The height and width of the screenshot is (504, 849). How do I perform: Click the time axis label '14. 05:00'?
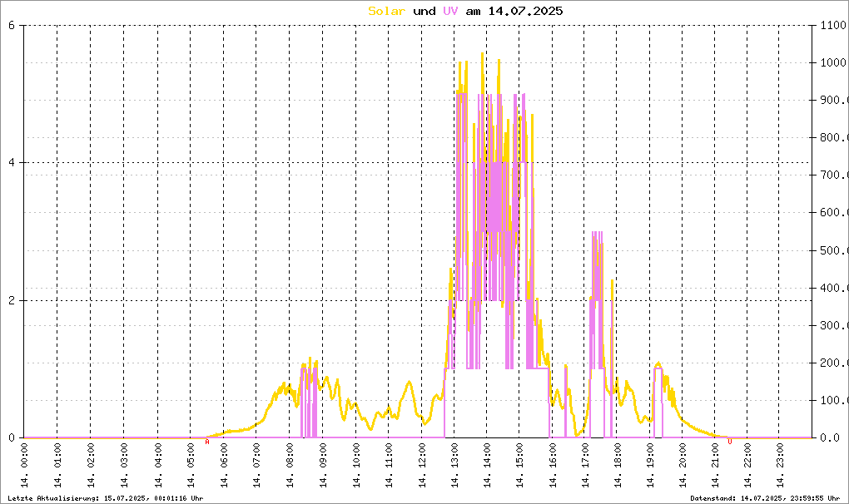[x=191, y=466]
